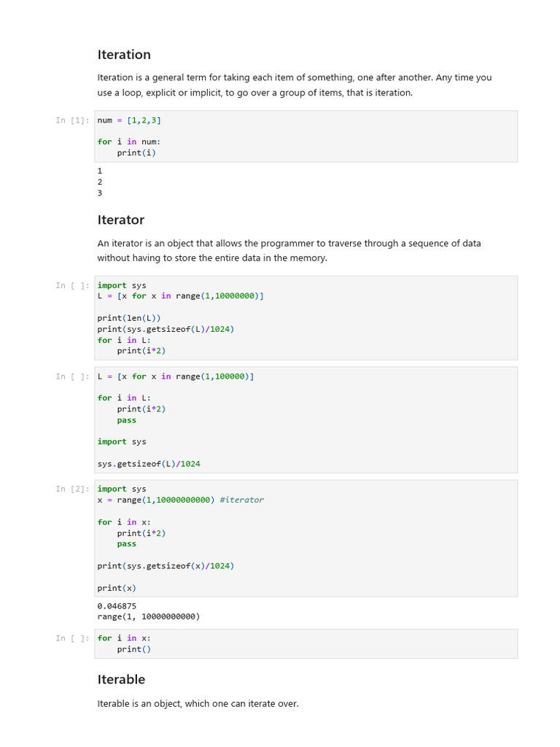
Task: Click the "Iterable" section heading
Action: tap(121, 679)
